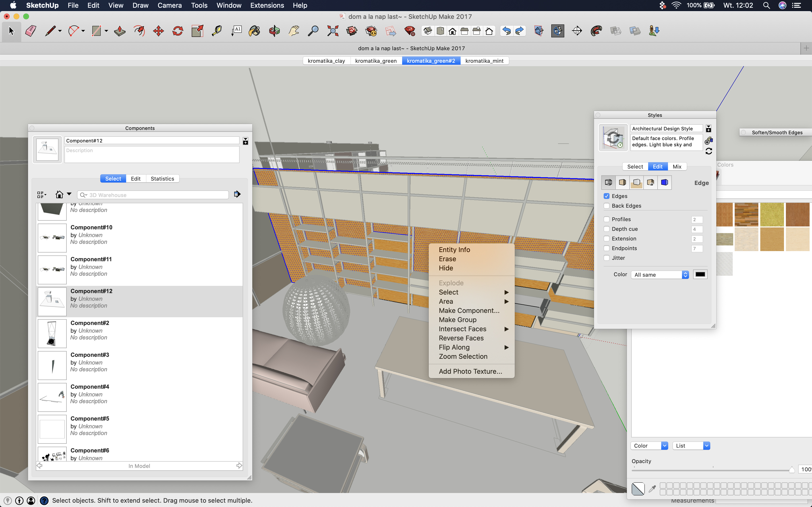812x507 pixels.
Task: Enable the Profiles checkbox
Action: pyautogui.click(x=607, y=219)
